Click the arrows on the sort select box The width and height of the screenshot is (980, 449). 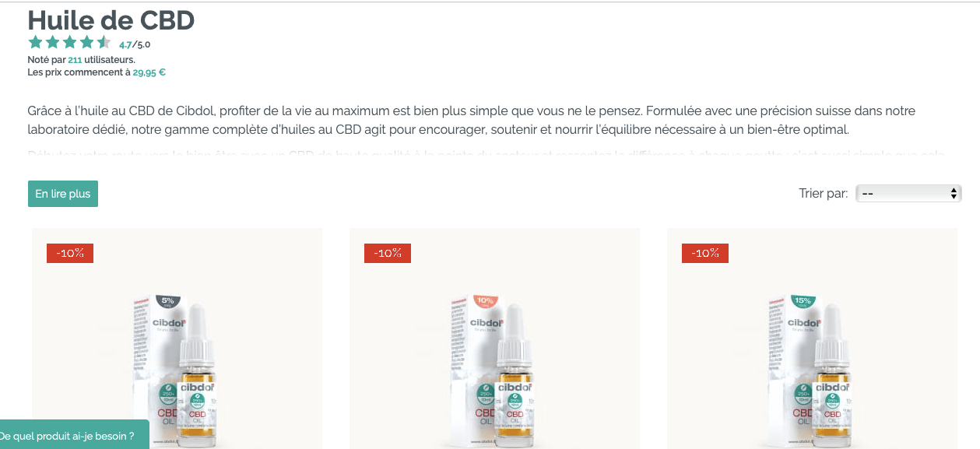[x=954, y=193]
